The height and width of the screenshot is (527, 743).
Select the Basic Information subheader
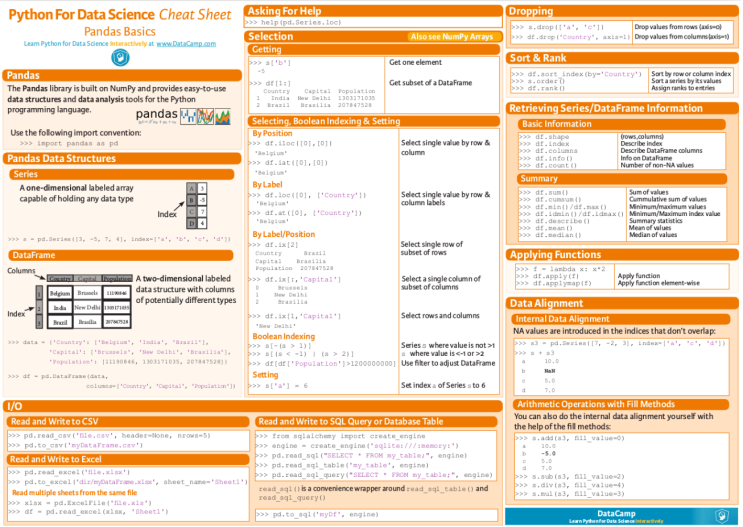622,124
